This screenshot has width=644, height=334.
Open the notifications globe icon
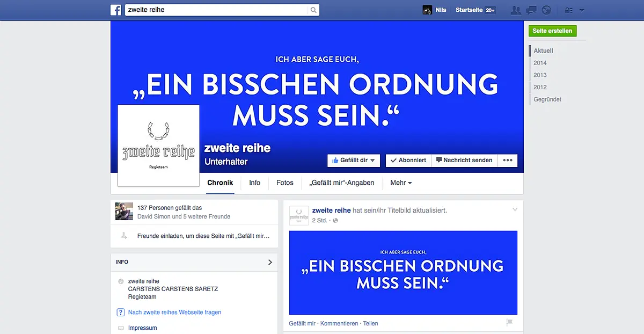[x=546, y=10]
